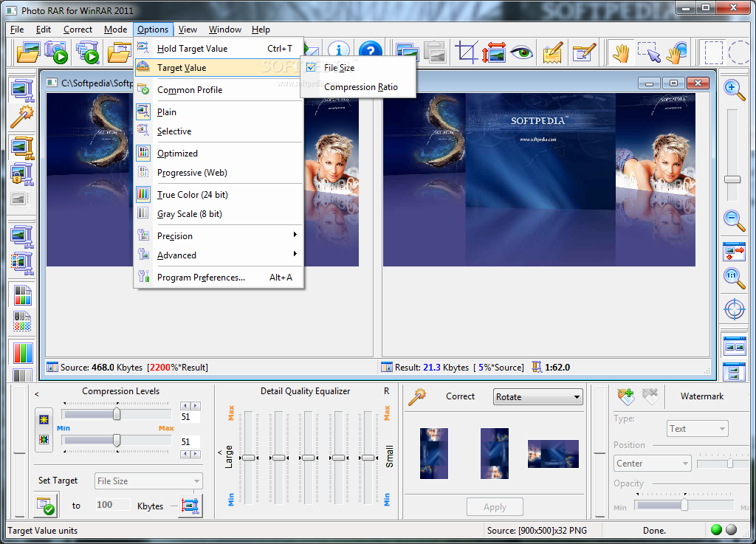Click the blue Info toolbar icon

pyautogui.click(x=338, y=49)
